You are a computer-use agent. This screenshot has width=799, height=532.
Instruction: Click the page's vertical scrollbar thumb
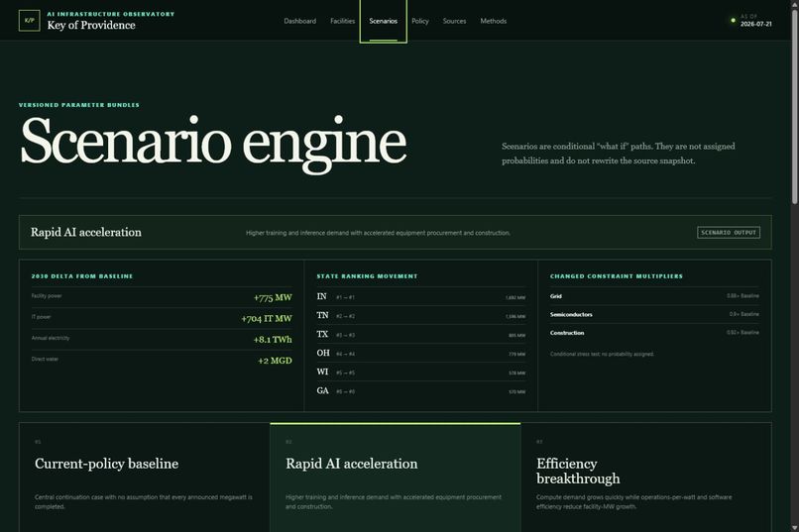(x=794, y=107)
